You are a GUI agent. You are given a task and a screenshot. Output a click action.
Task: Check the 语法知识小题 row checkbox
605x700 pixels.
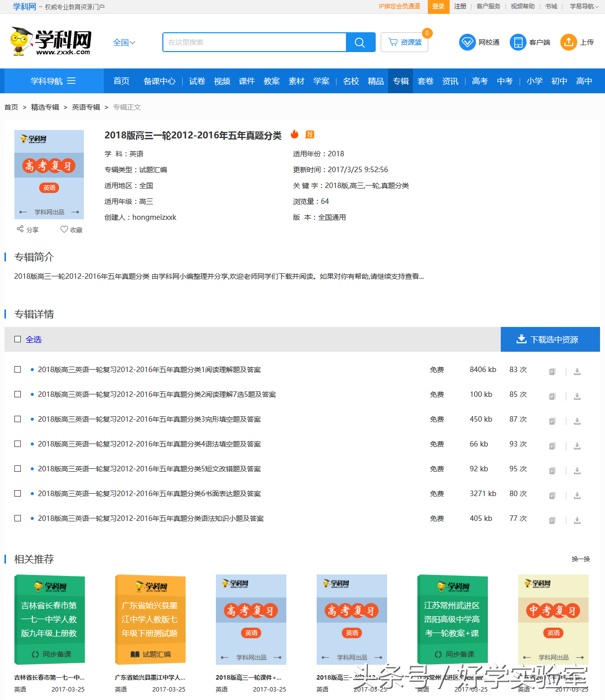[18, 518]
